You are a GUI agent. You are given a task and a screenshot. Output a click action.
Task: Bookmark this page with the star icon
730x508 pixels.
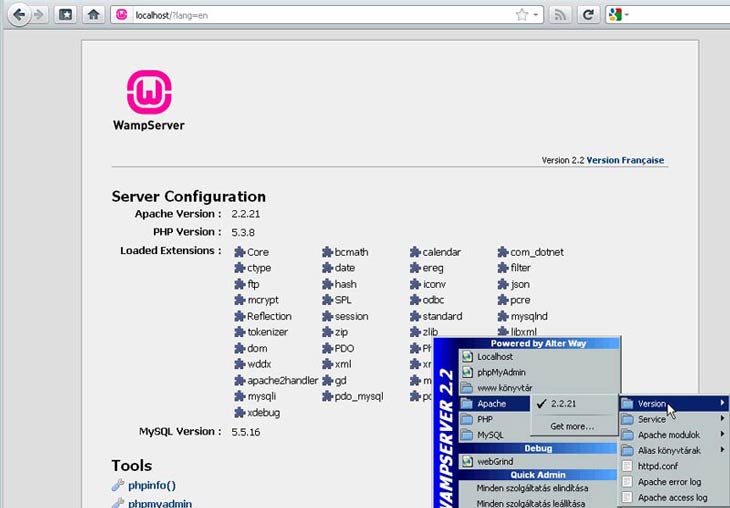pyautogui.click(x=521, y=15)
